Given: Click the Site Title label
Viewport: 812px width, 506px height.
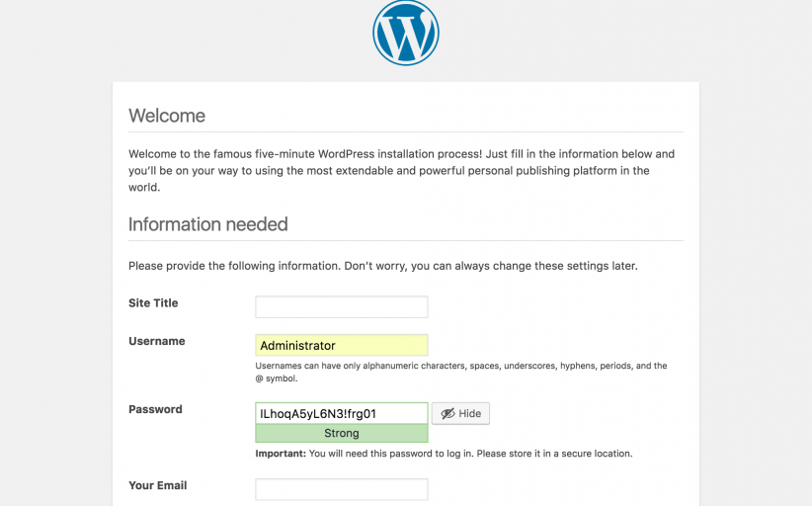Looking at the screenshot, I should coord(153,303).
